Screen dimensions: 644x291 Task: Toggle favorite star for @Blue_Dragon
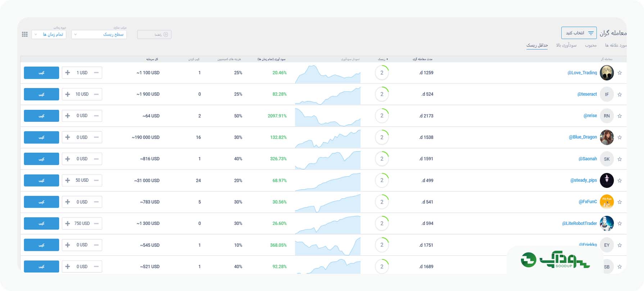pos(620,137)
